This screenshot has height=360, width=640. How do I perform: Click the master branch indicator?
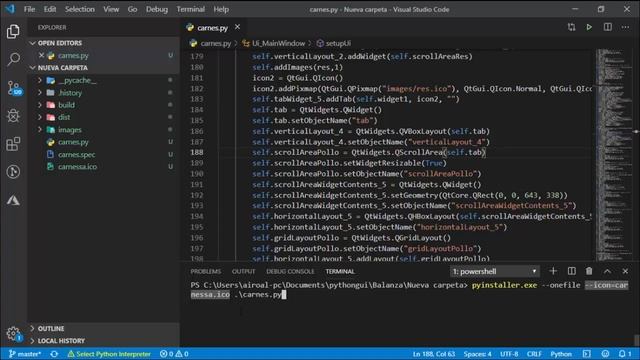(25, 354)
